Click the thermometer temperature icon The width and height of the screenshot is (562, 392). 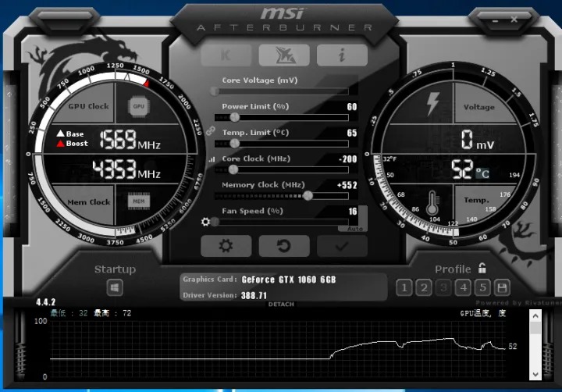[x=432, y=202]
